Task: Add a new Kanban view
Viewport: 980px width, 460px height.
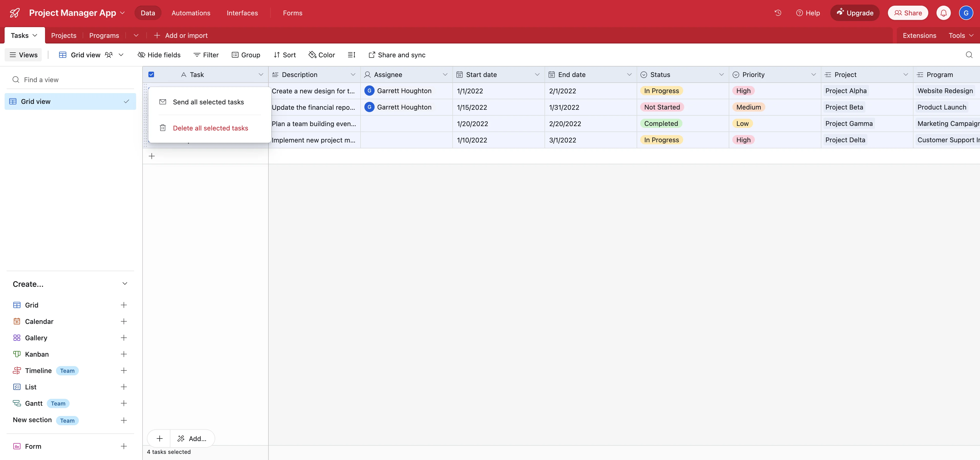Action: coord(124,354)
